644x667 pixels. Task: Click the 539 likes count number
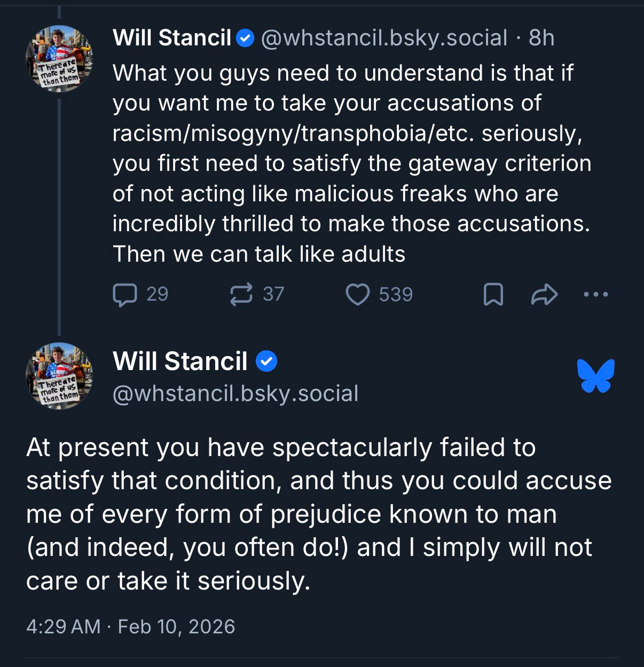(396, 295)
